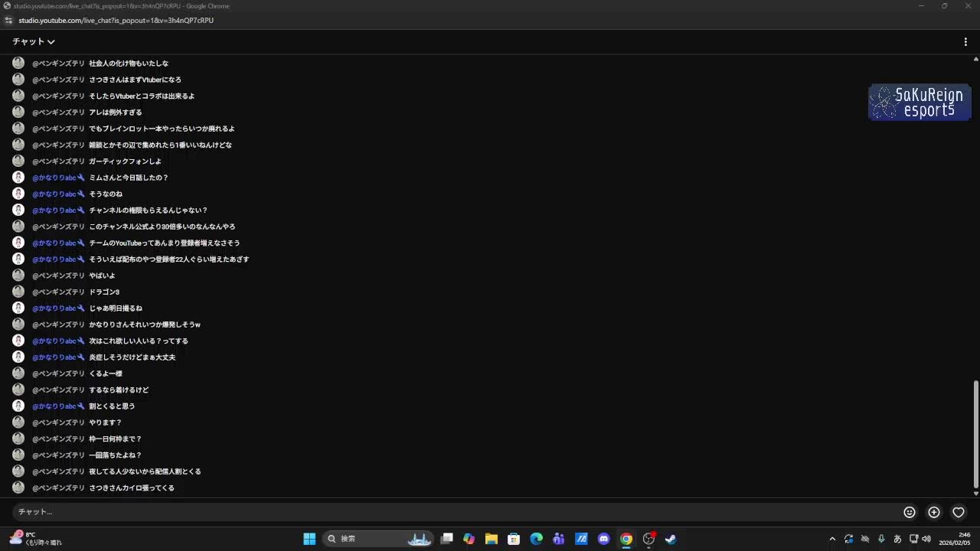Click the SaKuReign esports logo overlay
Screen dimensions: 980x551
point(920,103)
